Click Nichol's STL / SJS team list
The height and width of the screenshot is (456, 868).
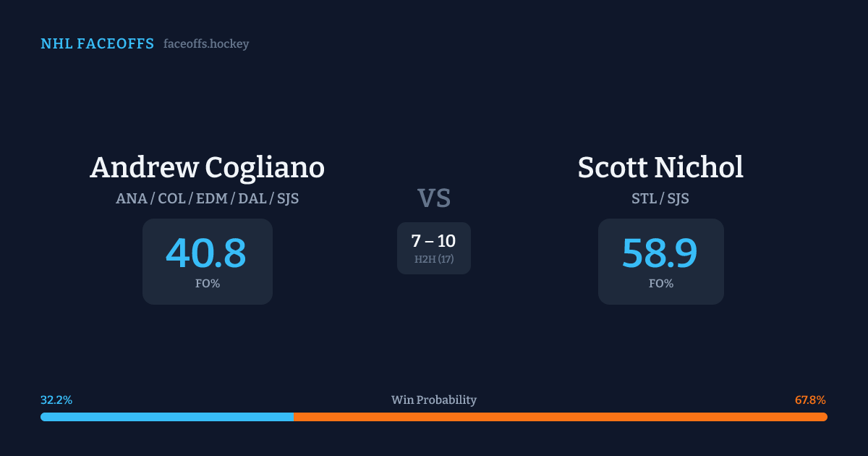660,198
